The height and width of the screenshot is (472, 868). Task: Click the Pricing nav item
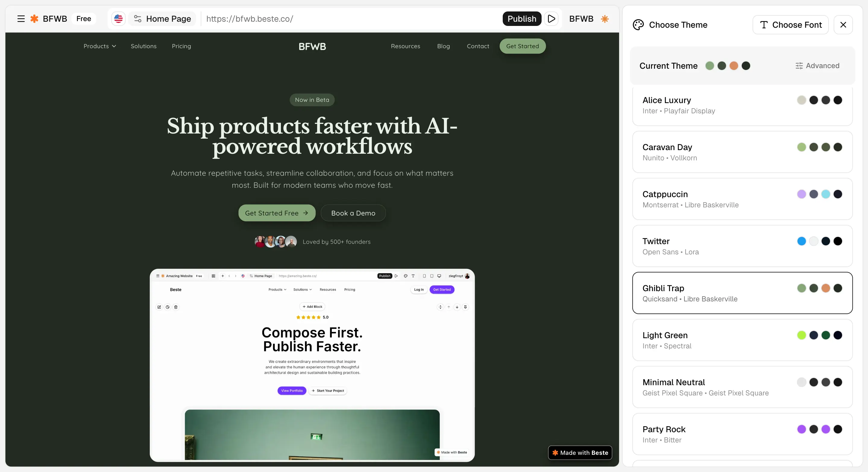181,46
